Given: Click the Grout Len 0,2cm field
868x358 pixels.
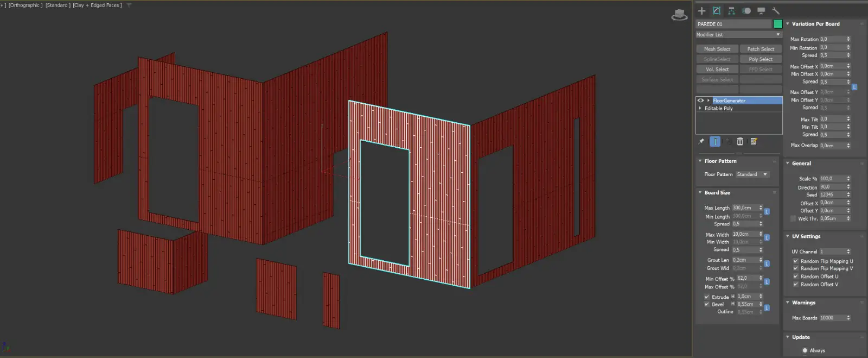Looking at the screenshot, I should coord(745,260).
